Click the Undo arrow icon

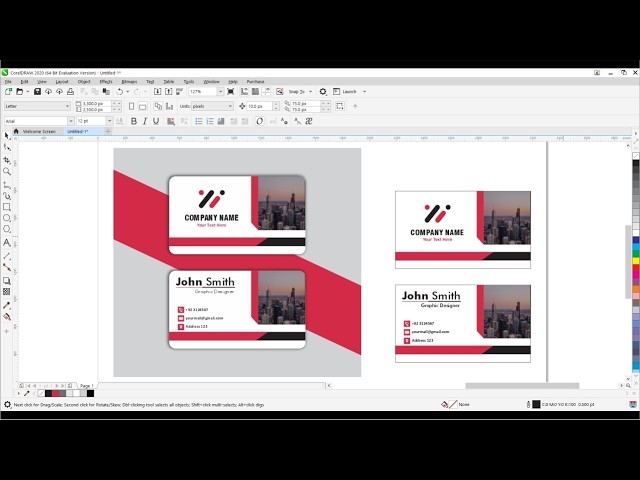tap(120, 91)
